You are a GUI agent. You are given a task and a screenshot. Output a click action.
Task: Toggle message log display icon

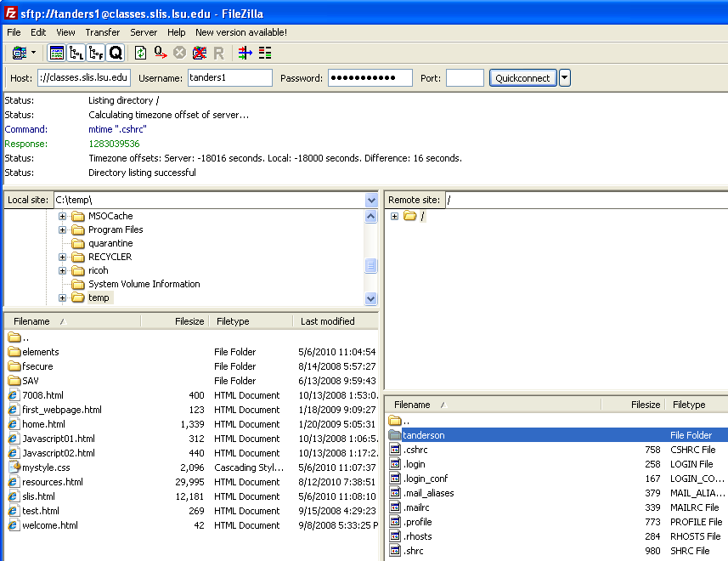coord(57,53)
